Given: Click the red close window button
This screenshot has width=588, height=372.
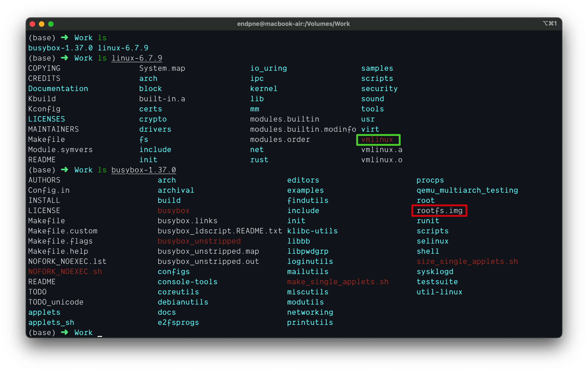Looking at the screenshot, I should pos(33,24).
